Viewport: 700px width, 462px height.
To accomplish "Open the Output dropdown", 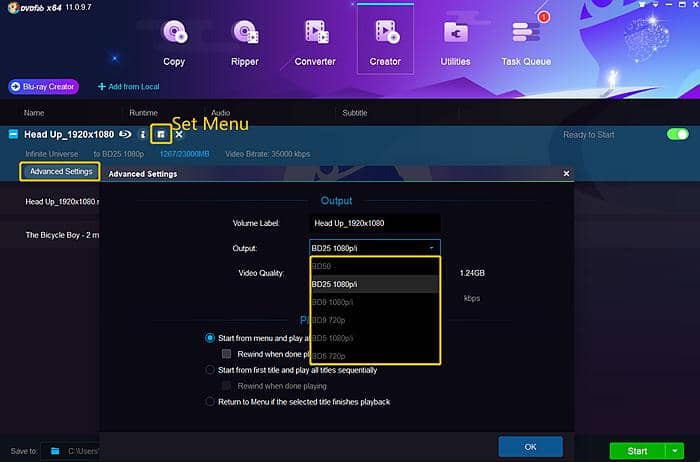I will (x=375, y=248).
